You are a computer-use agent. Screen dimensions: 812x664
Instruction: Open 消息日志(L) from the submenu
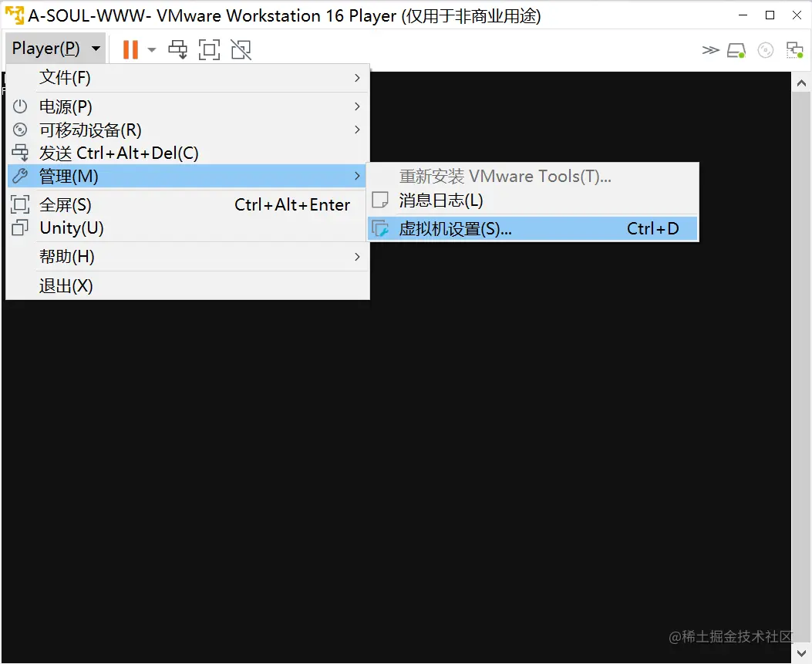click(533, 200)
